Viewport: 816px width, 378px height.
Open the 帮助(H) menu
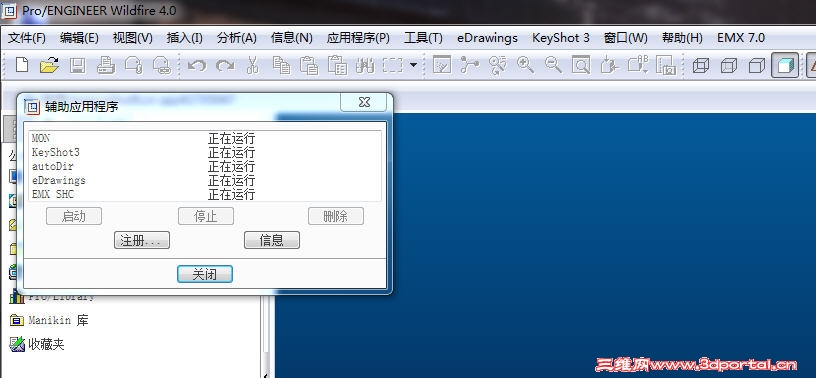click(x=682, y=38)
